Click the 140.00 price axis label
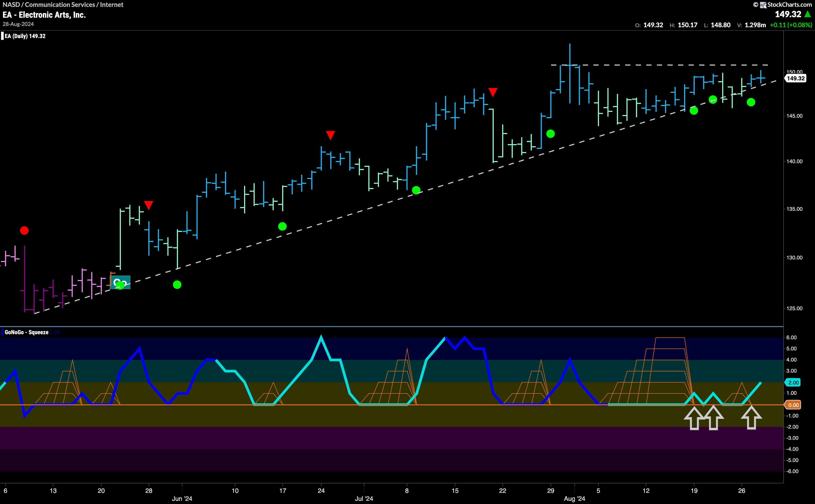This screenshot has width=815, height=504. [x=794, y=161]
